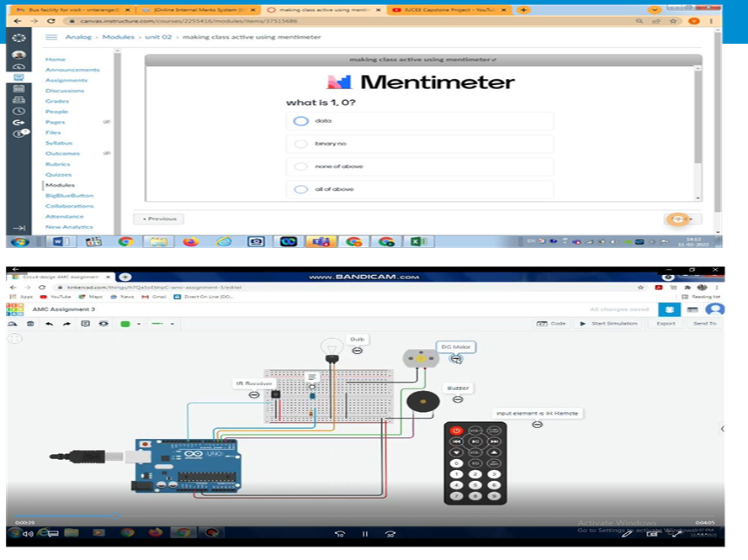Skip back 10 seconds in the video
Viewport: 748px width, 560px height.
(x=340, y=534)
